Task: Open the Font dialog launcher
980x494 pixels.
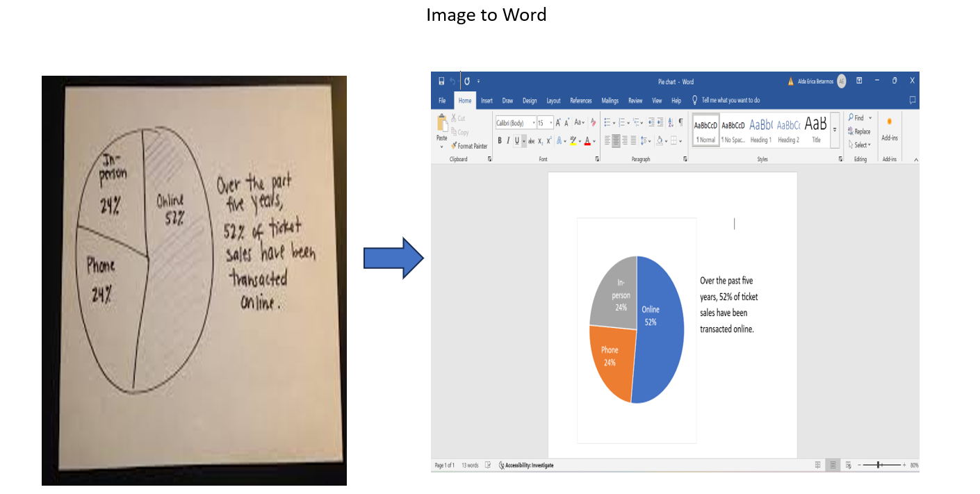Action: [597, 159]
